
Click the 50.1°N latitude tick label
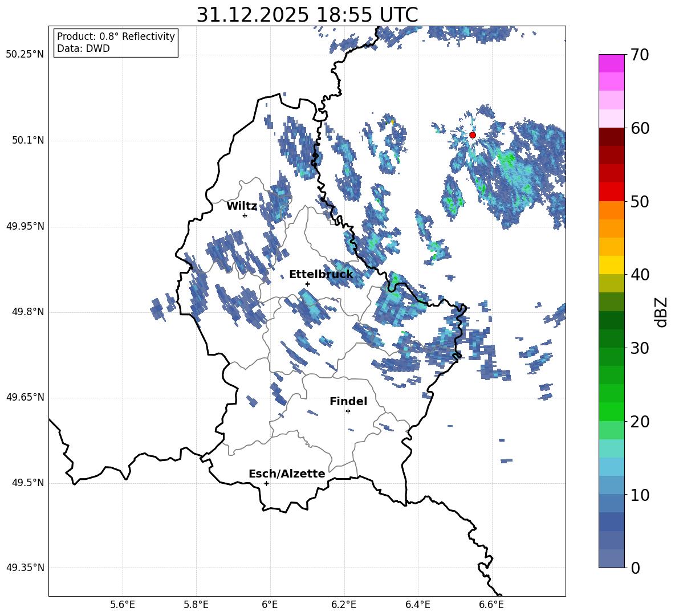(x=28, y=140)
